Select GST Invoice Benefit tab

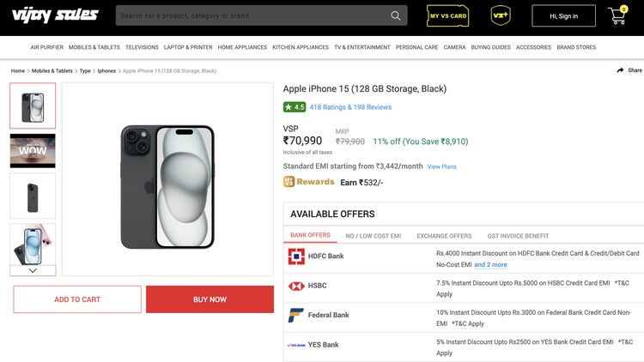click(x=518, y=236)
